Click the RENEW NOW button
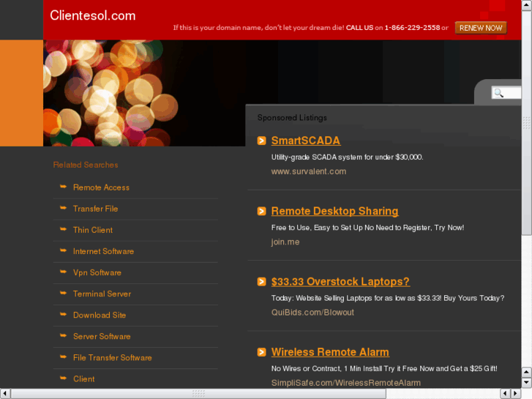This screenshot has width=532, height=399. click(x=481, y=28)
